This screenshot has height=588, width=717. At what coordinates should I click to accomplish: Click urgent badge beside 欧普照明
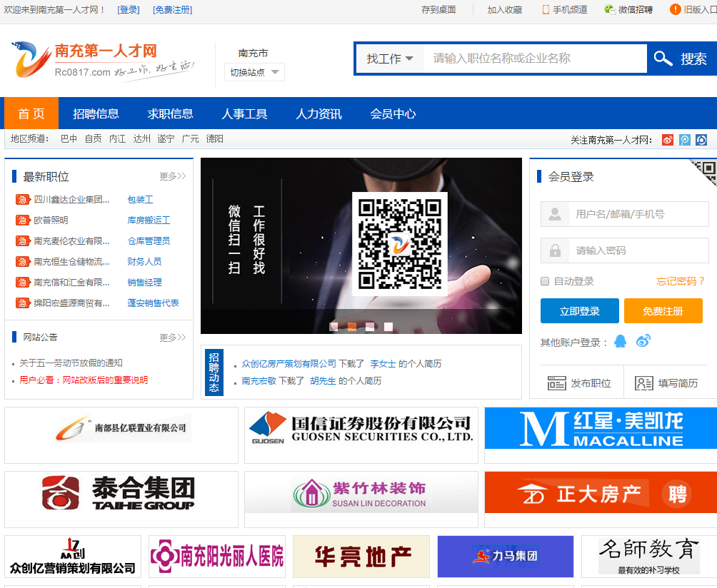click(22, 220)
